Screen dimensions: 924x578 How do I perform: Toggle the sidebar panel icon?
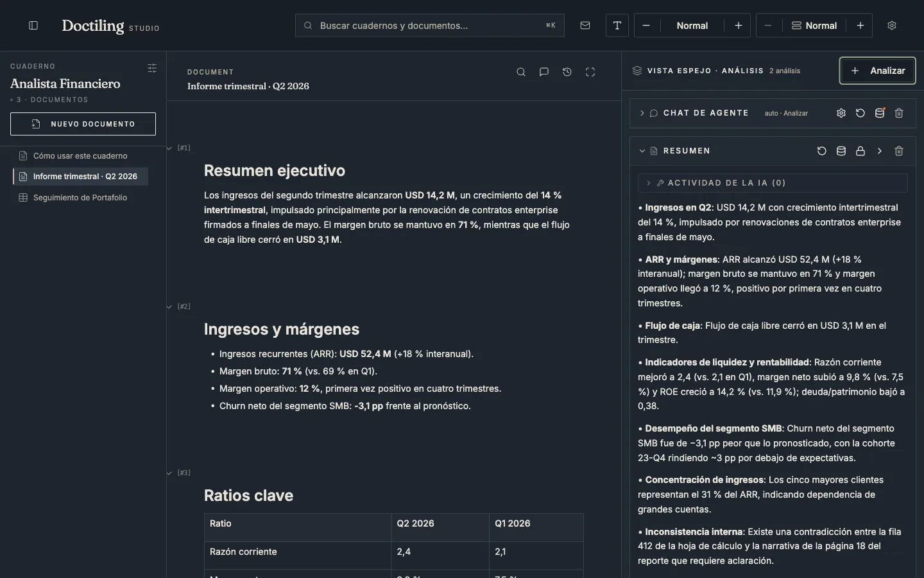click(x=33, y=26)
